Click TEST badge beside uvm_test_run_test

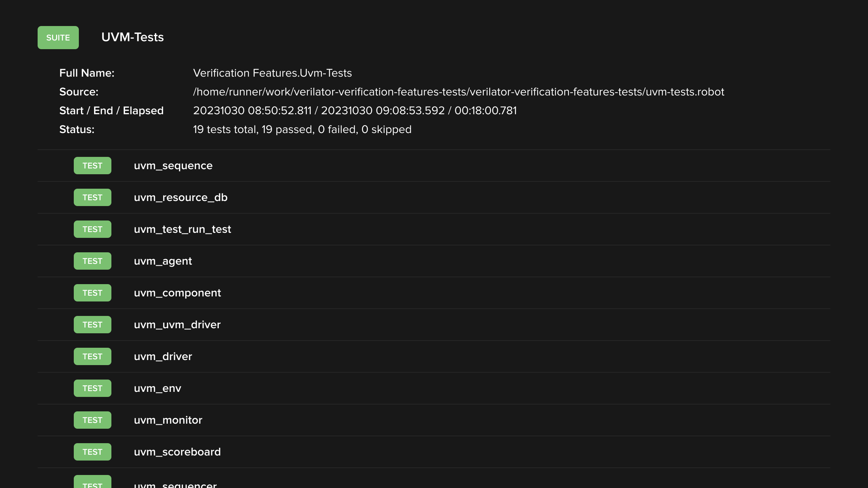click(92, 229)
